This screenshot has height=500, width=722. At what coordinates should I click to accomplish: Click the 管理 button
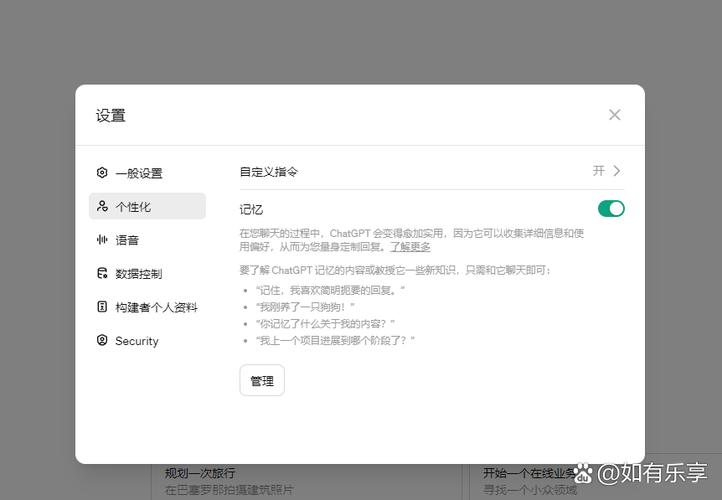click(x=262, y=380)
